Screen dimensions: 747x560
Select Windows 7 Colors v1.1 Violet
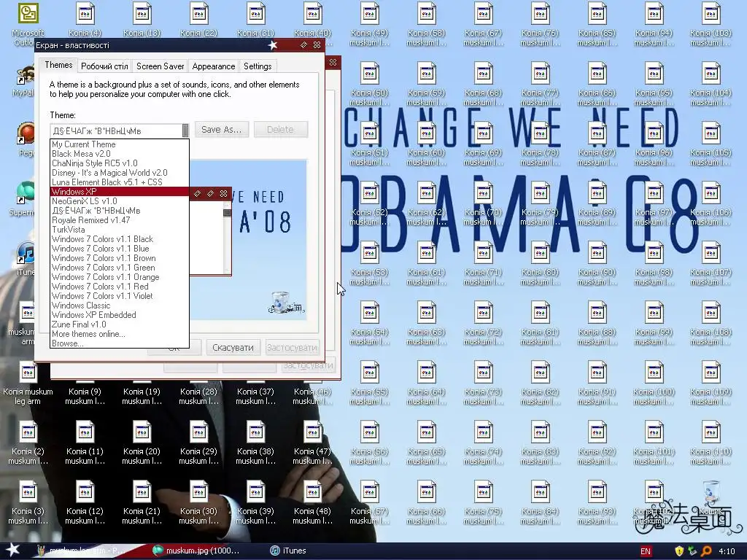pos(120,296)
